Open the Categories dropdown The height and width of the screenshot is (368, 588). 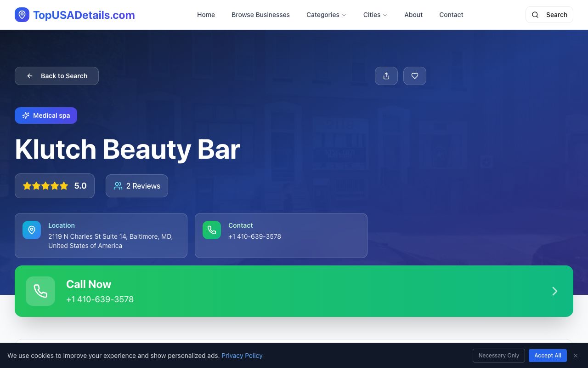(326, 15)
